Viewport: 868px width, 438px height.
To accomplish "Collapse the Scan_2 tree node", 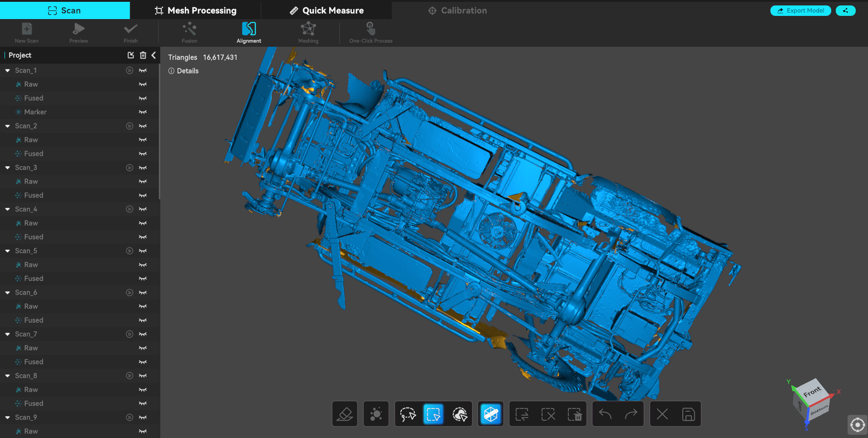I will [x=8, y=126].
